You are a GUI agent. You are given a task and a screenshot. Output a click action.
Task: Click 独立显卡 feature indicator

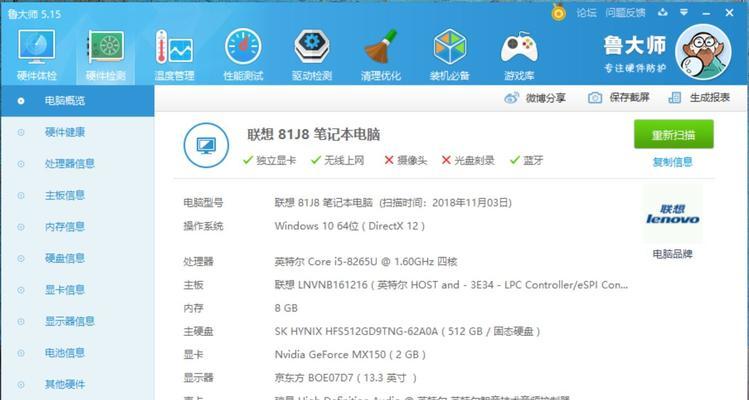tap(269, 161)
